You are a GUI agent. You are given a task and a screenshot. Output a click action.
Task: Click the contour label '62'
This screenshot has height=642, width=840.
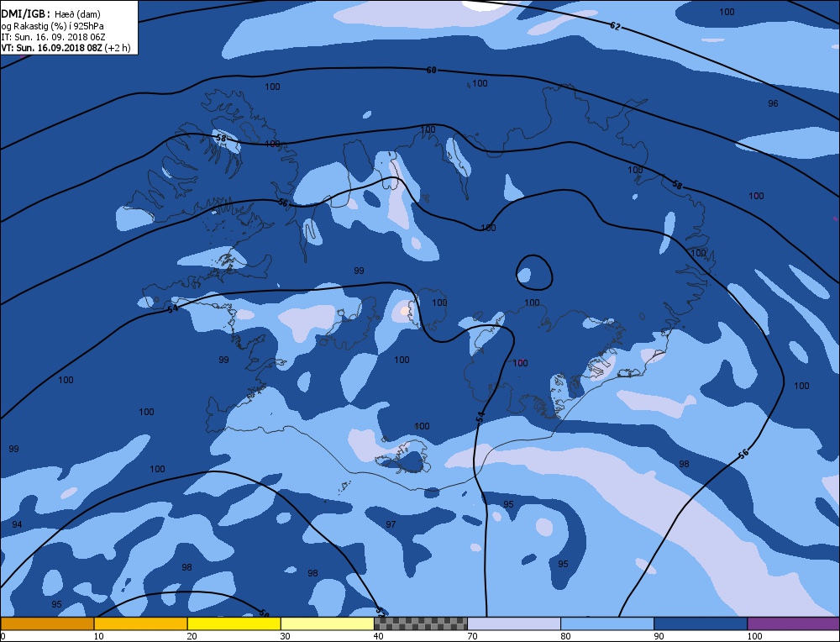[615, 26]
